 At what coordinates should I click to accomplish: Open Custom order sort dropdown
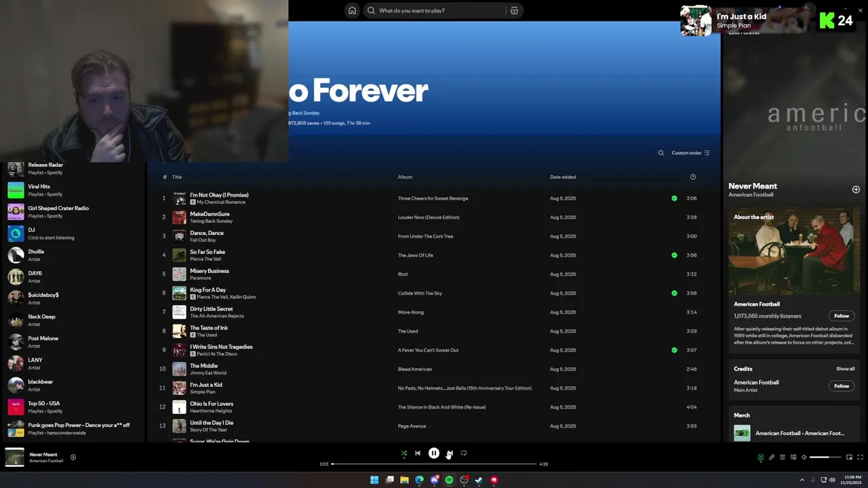[x=690, y=152]
